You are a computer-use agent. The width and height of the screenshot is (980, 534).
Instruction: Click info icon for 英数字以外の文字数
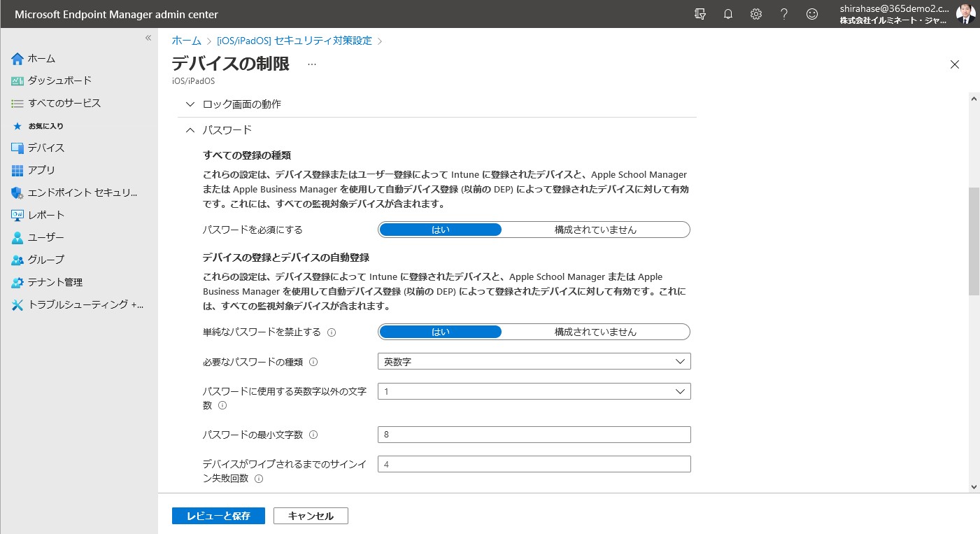(x=222, y=405)
